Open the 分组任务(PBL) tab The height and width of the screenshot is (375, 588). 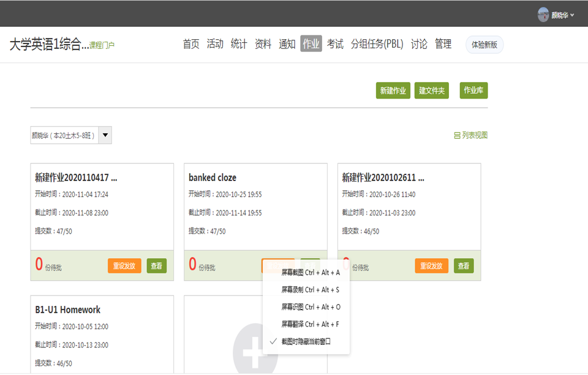click(x=377, y=44)
